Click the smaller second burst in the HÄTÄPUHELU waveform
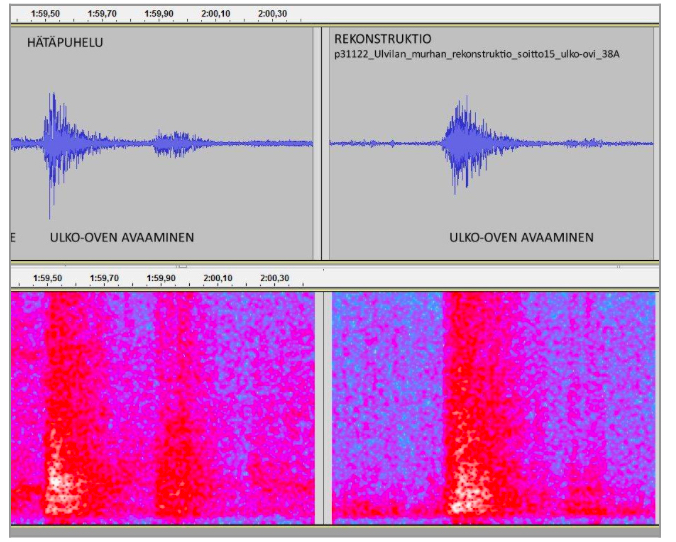 point(177,143)
